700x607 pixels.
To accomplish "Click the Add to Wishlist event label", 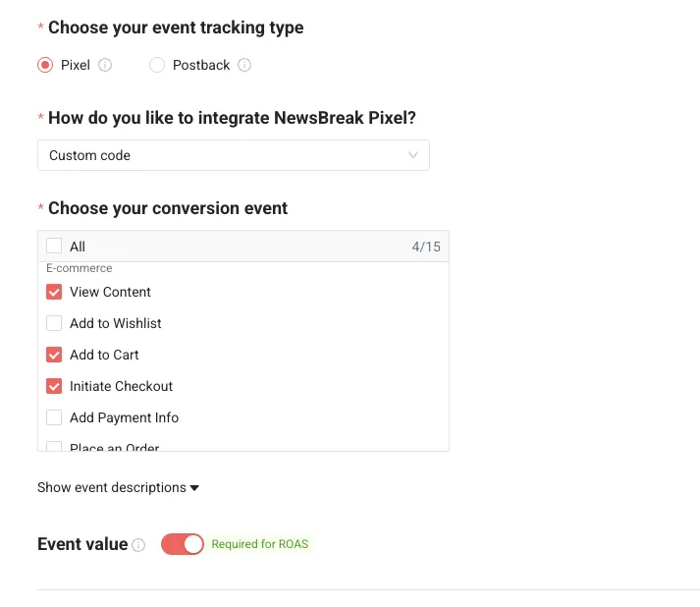I will pyautogui.click(x=115, y=323).
